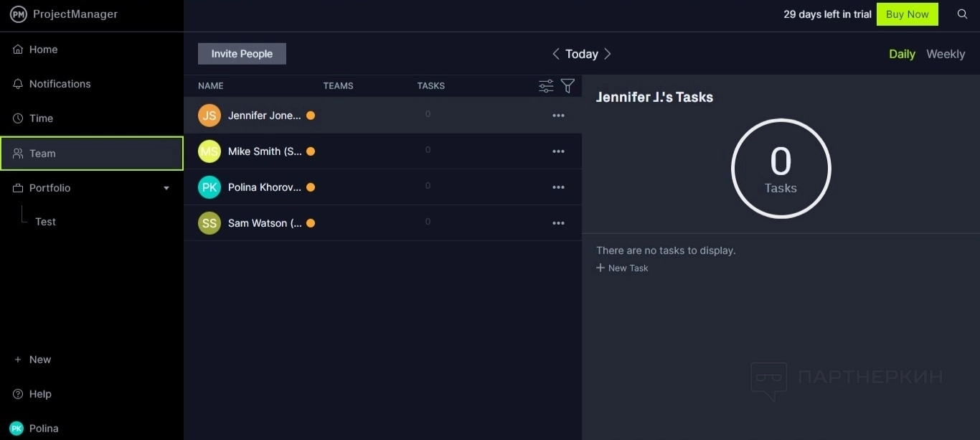
Task: Click Sam Watson's SS avatar
Action: tap(209, 223)
